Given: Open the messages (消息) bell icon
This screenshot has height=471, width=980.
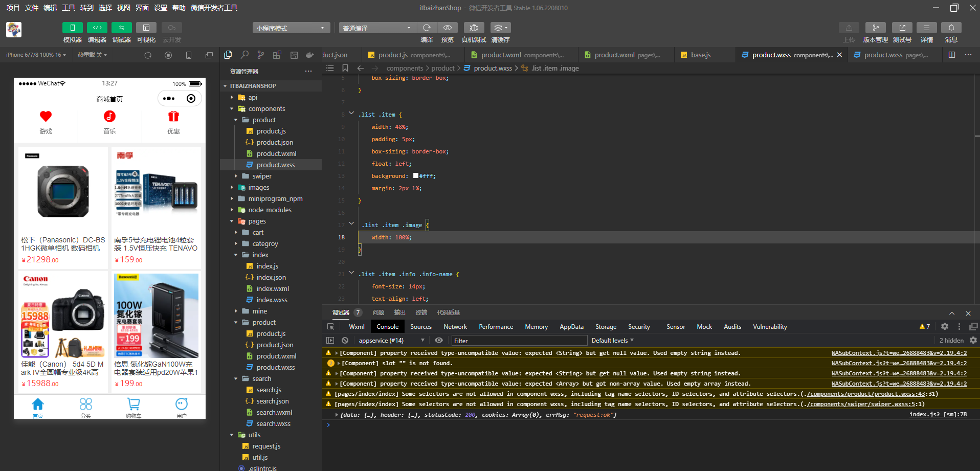Looking at the screenshot, I should click(x=951, y=28).
